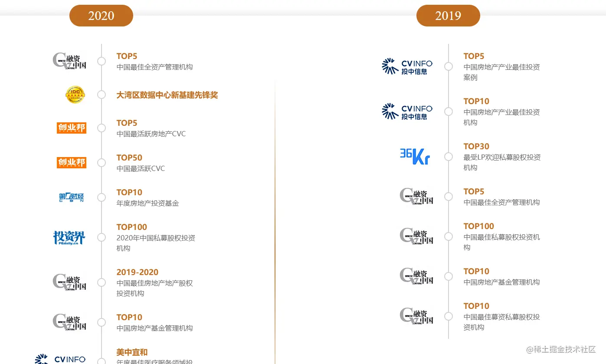Select the timeline dot for the 2019-2020 award
This screenshot has width=606, height=364.
pos(102,282)
